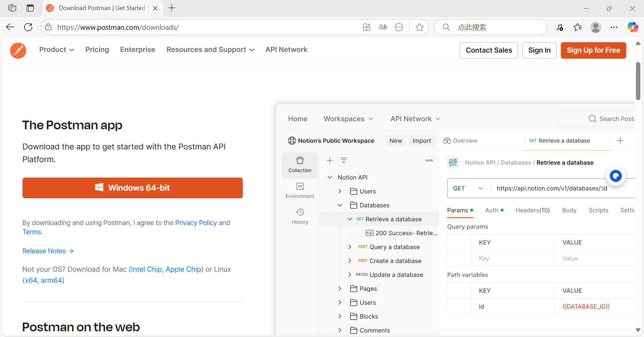Screen dimensions: 644x337
Task: Click the magnifier icon in browser search box
Action: 446,27
